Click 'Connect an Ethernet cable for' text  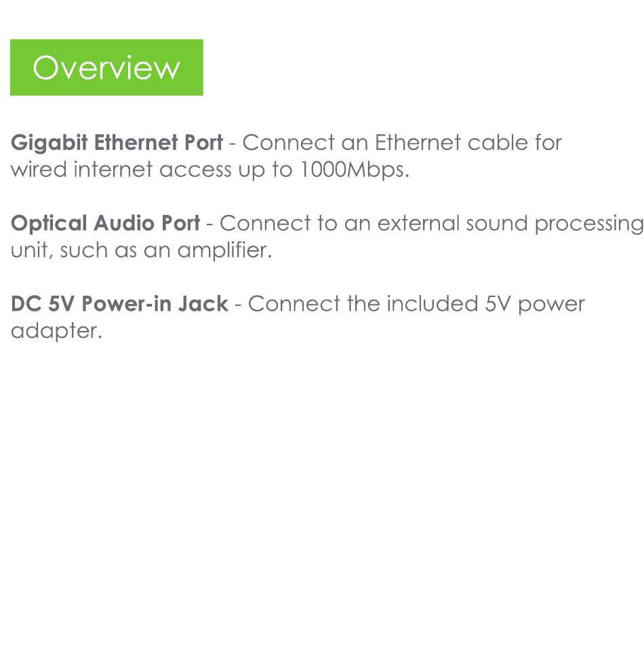[402, 142]
